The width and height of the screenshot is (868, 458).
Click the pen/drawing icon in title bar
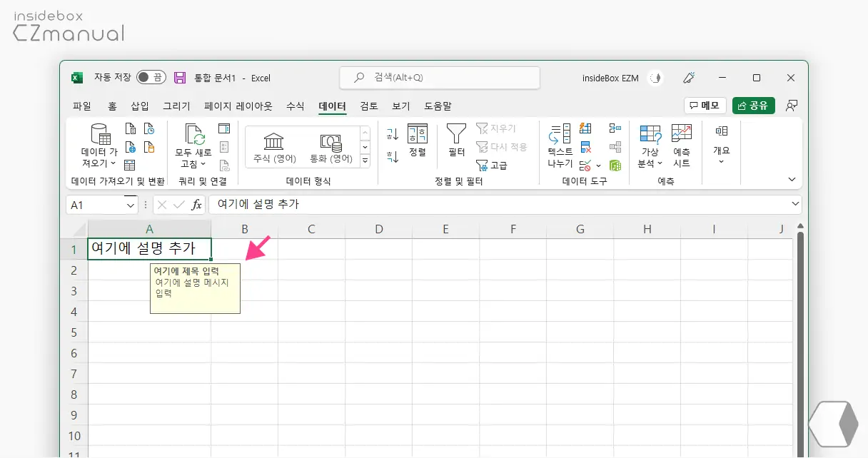[x=689, y=78]
